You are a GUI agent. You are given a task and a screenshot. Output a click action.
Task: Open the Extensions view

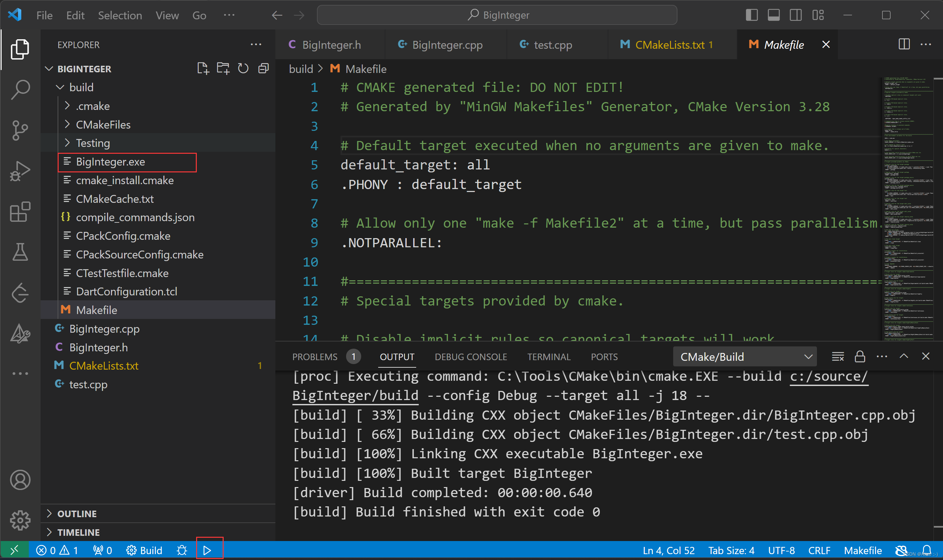coord(20,212)
